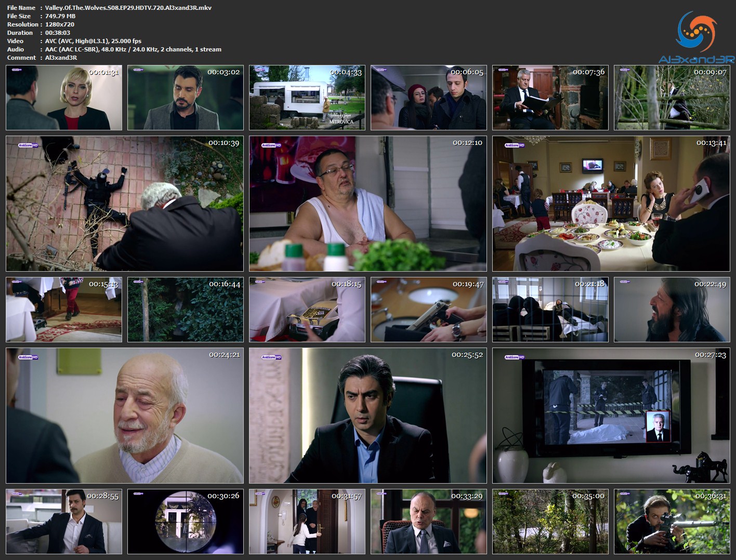Click the 00:38:03 duration value

pyautogui.click(x=58, y=33)
